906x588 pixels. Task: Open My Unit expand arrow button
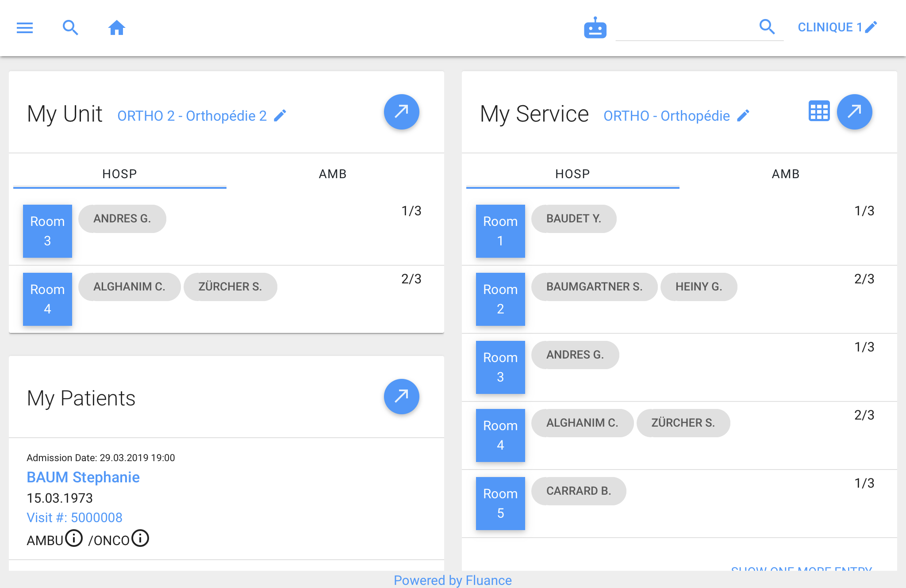coord(401,112)
